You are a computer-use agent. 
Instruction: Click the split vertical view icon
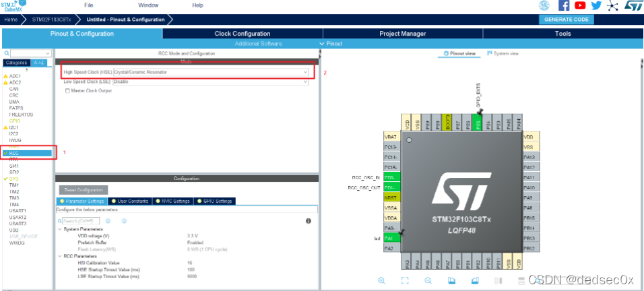(498, 281)
